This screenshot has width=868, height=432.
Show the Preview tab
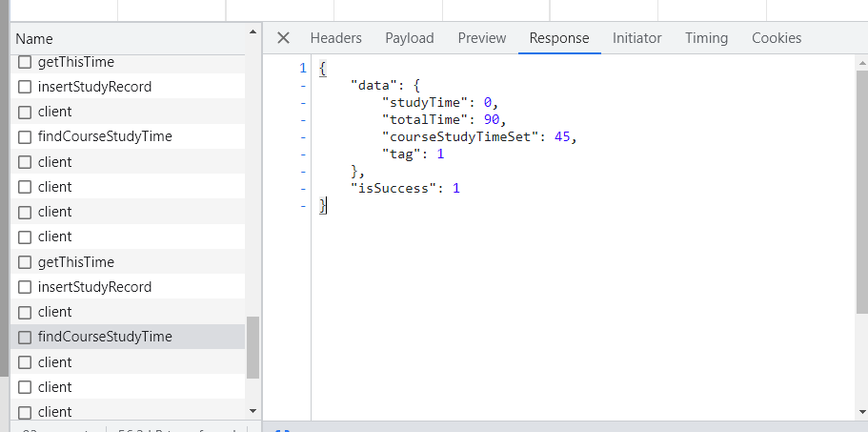click(x=481, y=38)
